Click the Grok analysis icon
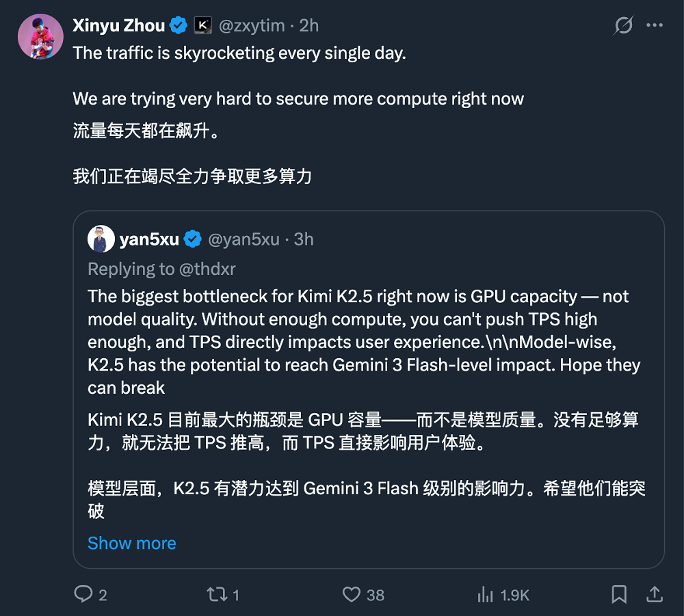The image size is (684, 616). tap(623, 25)
